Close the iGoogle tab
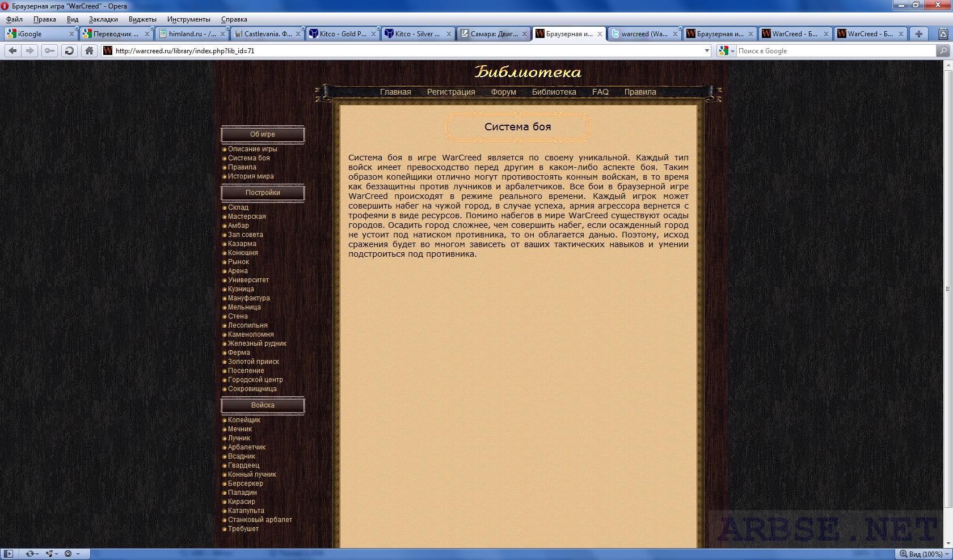Screen dimensions: 953x560 tap(71, 34)
